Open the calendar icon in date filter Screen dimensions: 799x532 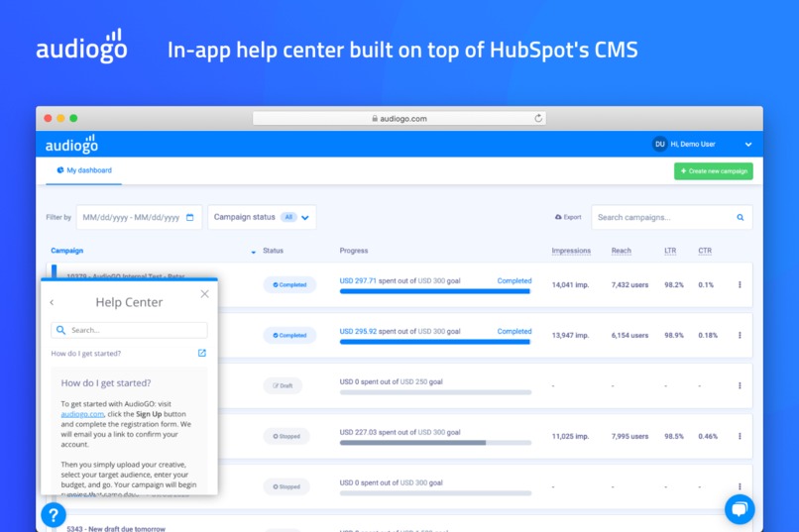coord(190,217)
